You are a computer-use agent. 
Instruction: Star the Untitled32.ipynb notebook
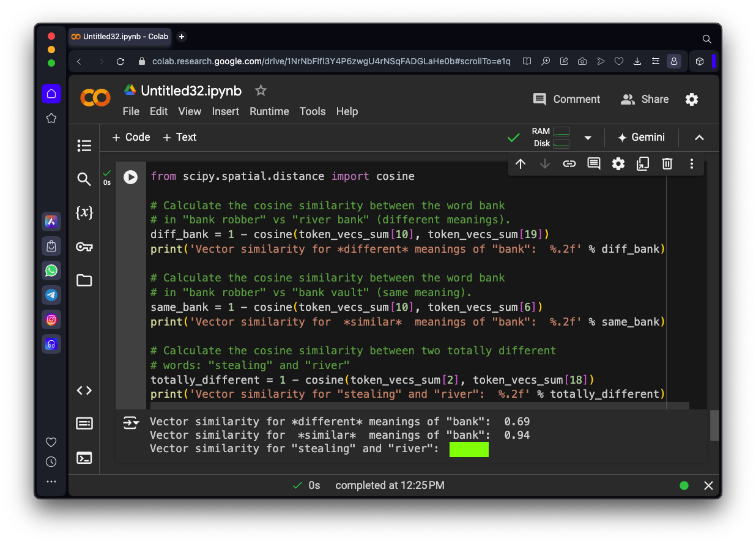[x=261, y=91]
